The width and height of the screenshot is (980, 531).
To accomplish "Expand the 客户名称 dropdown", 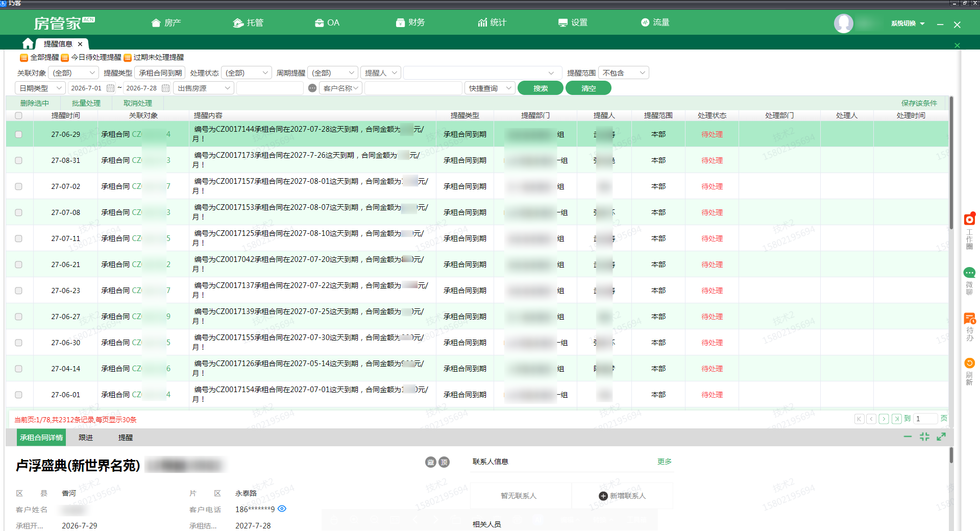I will [340, 88].
